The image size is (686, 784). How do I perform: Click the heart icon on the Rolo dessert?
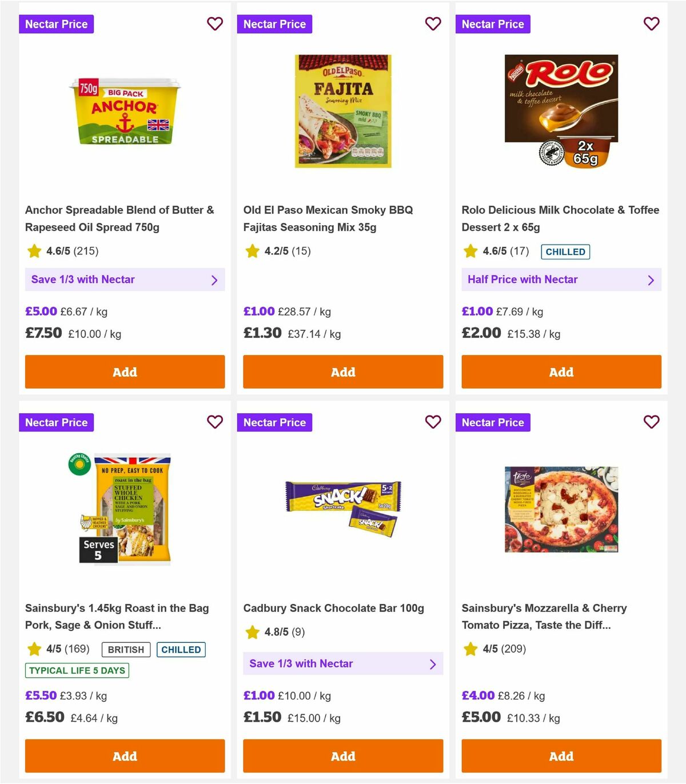651,24
